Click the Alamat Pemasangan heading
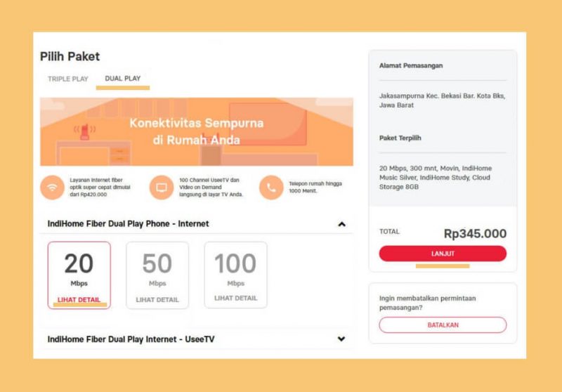 tap(411, 65)
